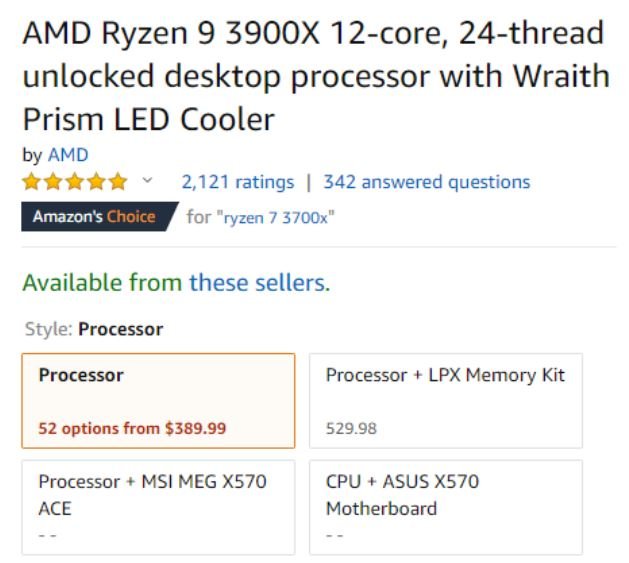The image size is (629, 563).
Task: Click the dashes under the ASUS X570 option
Action: 335,535
